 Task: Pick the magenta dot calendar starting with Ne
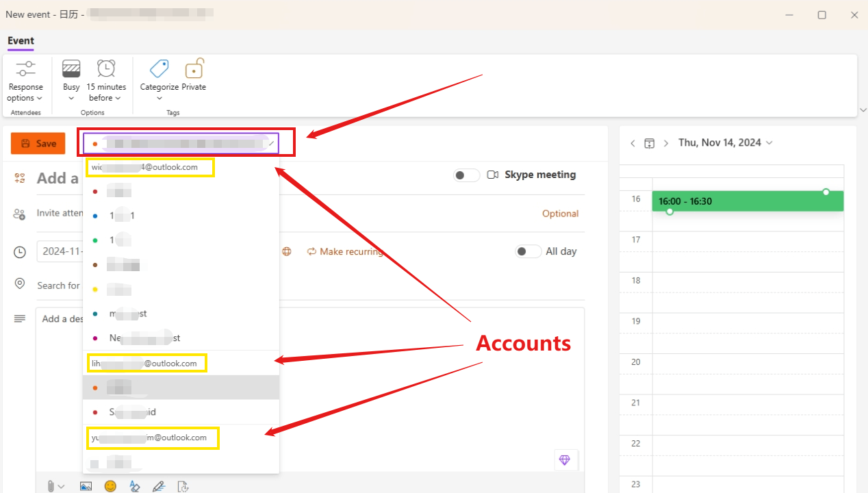181,338
